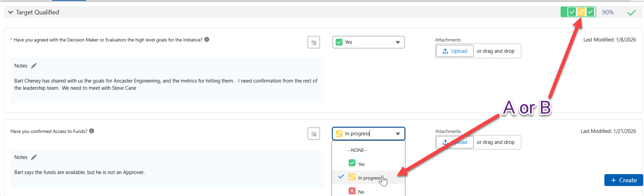Open the Yes dropdown for goals question
Screen dimensions: 644x196
[368, 42]
